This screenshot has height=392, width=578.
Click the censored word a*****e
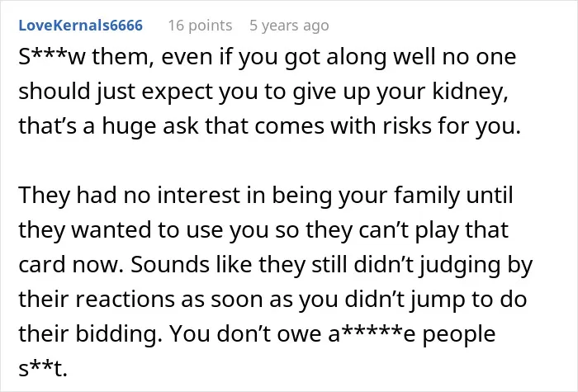372,333
